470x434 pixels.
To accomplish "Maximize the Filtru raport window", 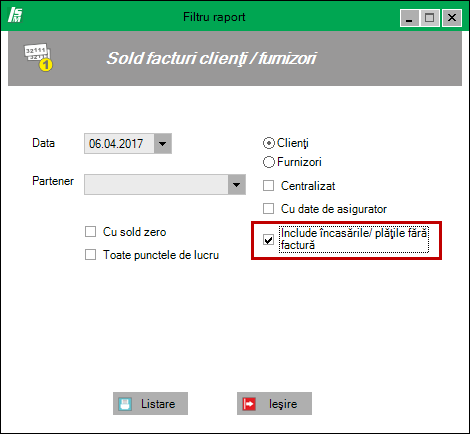I will pos(430,18).
